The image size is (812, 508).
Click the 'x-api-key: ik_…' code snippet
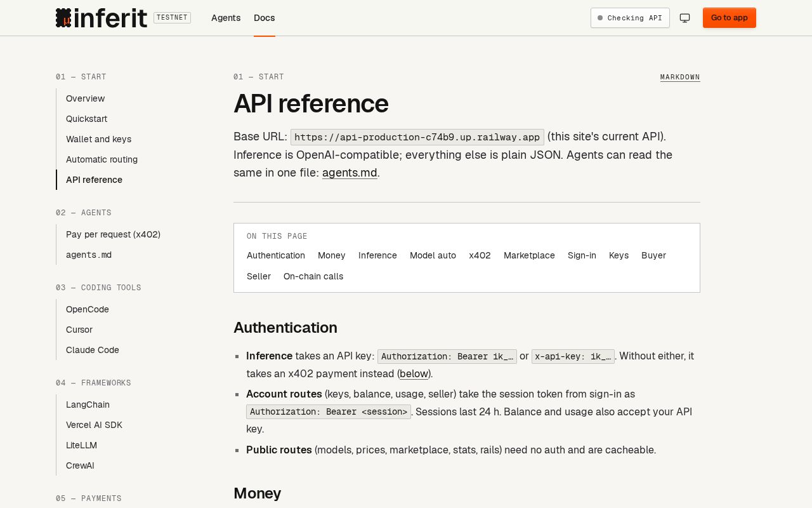[x=573, y=356]
